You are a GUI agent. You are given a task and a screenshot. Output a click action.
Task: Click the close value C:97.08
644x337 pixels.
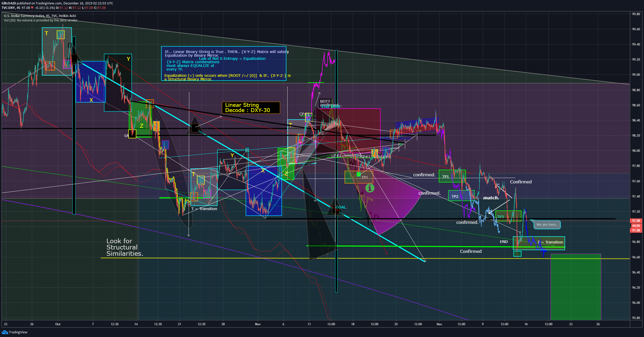[x=100, y=8]
